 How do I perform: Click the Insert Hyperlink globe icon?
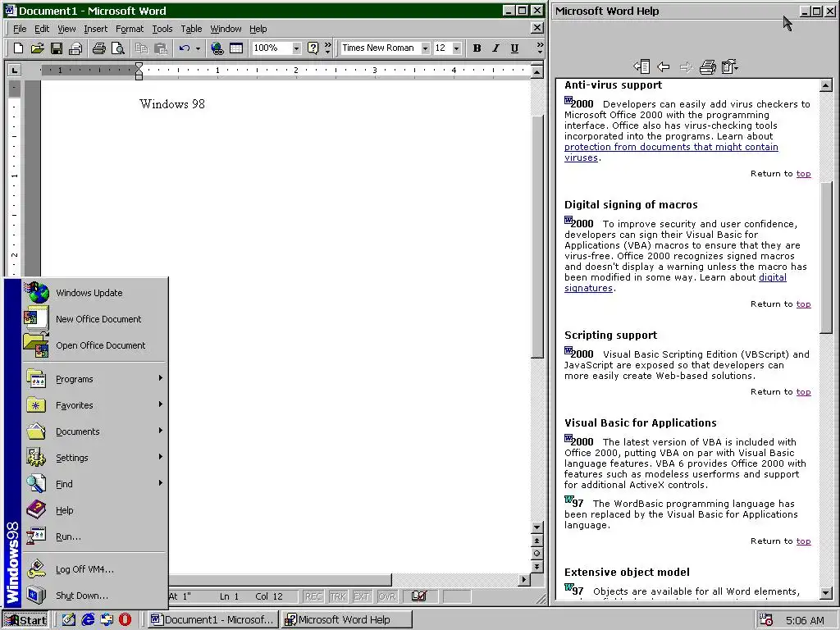pos(217,48)
